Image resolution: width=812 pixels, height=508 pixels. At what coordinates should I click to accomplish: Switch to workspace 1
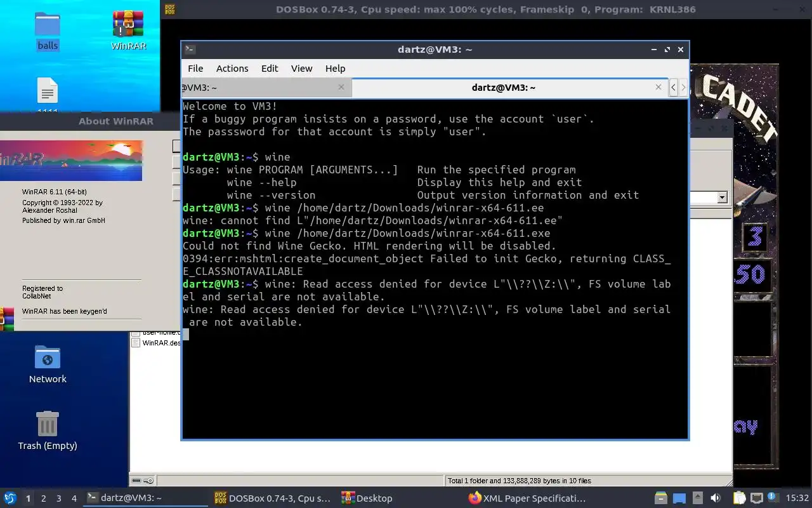28,498
